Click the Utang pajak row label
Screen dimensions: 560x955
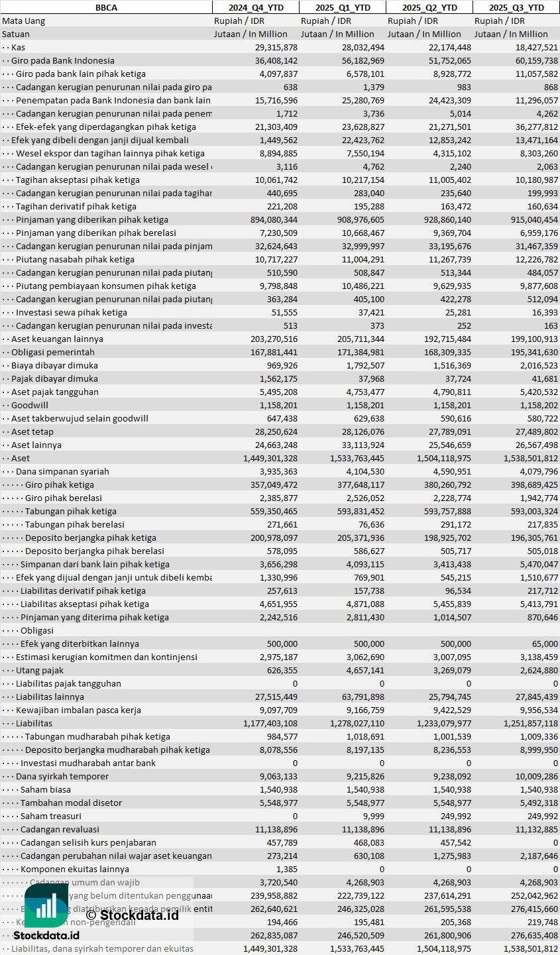coord(40,670)
